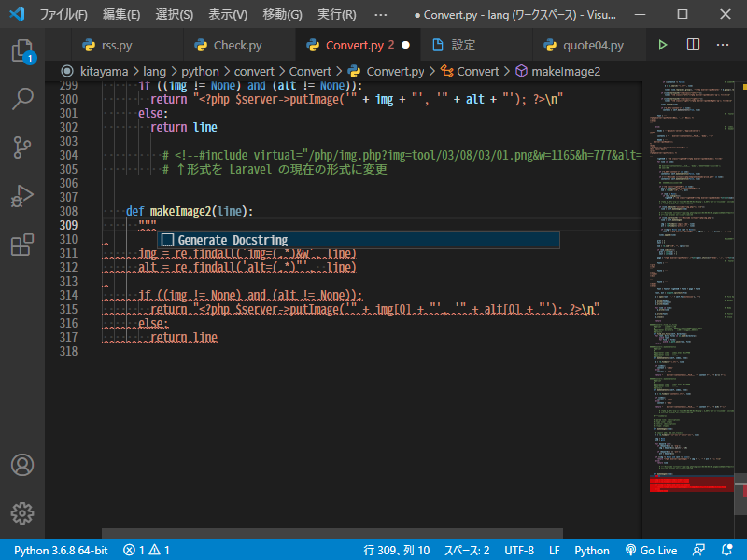The height and width of the screenshot is (560, 747).
Task: Open the 編集(E) menu
Action: point(121,15)
